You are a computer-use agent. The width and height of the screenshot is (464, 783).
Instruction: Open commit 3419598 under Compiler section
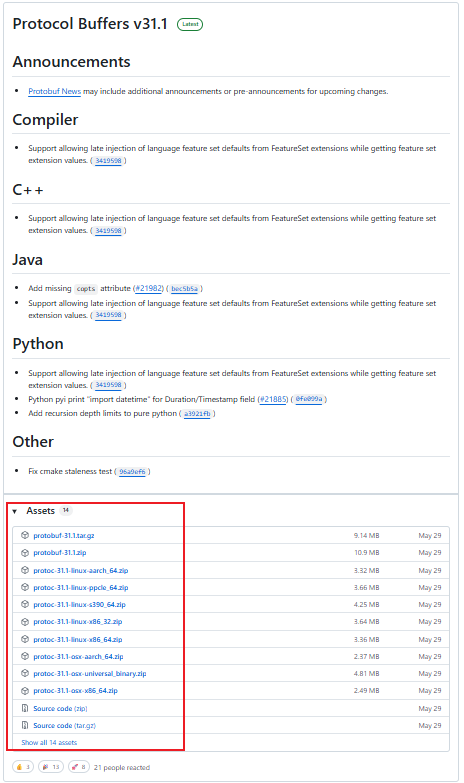pyautogui.click(x=108, y=160)
